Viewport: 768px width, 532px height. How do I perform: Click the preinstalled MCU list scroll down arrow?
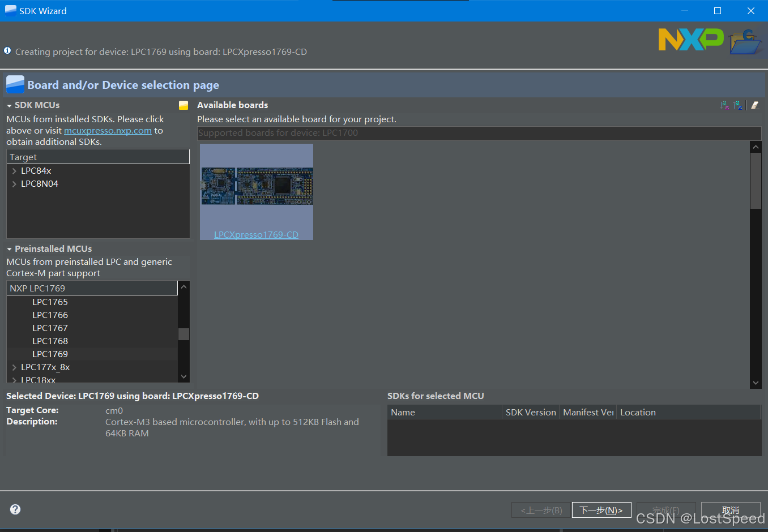184,376
